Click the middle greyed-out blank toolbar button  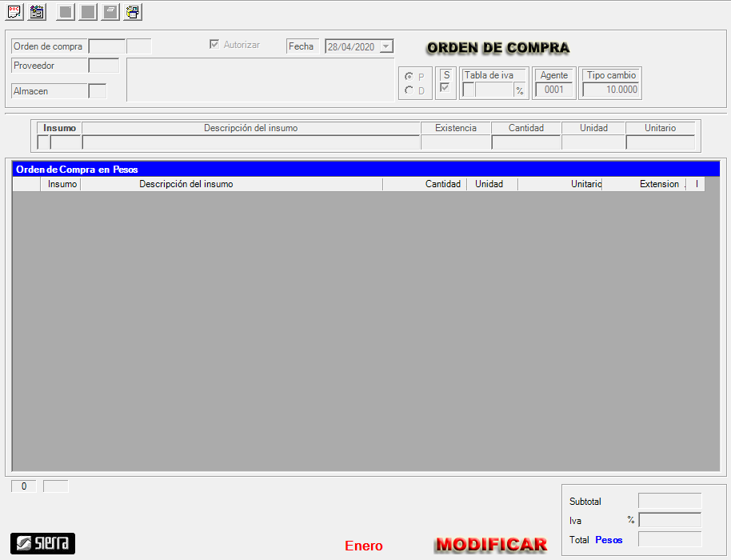tap(88, 12)
